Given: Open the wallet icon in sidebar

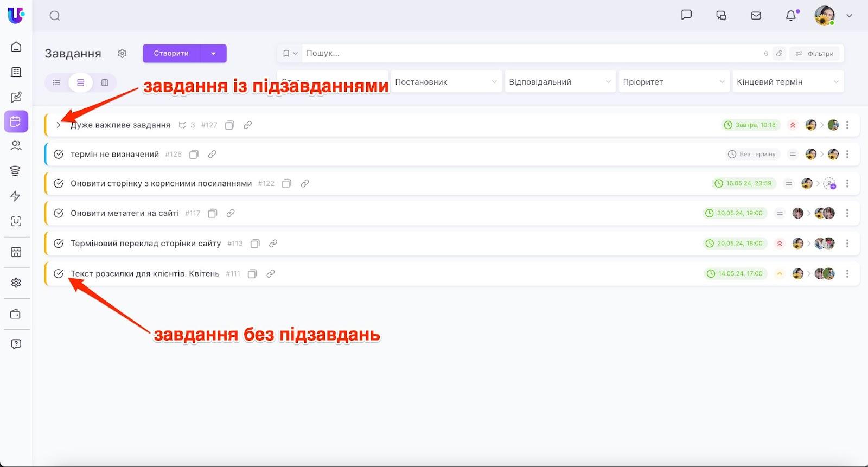Looking at the screenshot, I should [16, 314].
